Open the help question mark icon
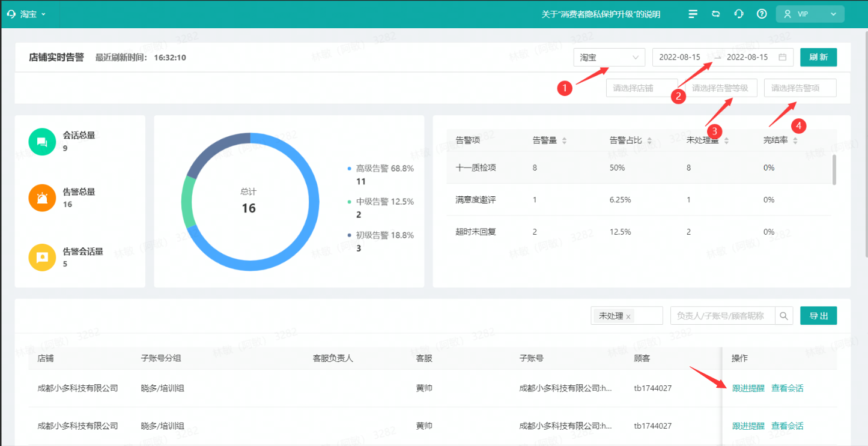The height and width of the screenshot is (446, 868). tap(762, 14)
